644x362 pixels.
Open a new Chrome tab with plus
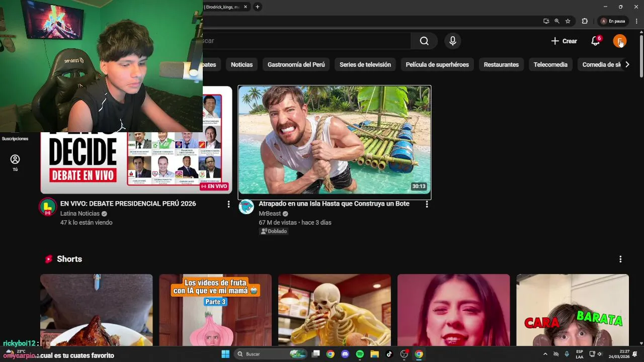click(258, 7)
